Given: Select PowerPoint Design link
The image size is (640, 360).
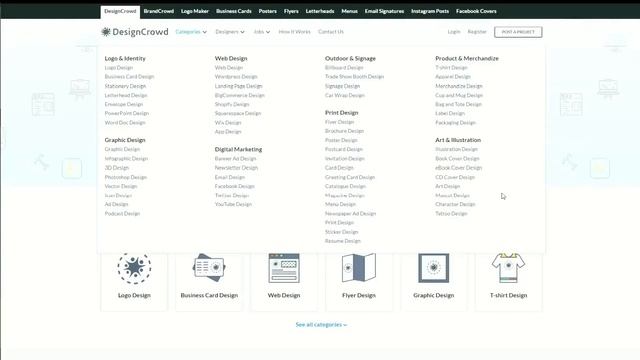Looking at the screenshot, I should [127, 113].
